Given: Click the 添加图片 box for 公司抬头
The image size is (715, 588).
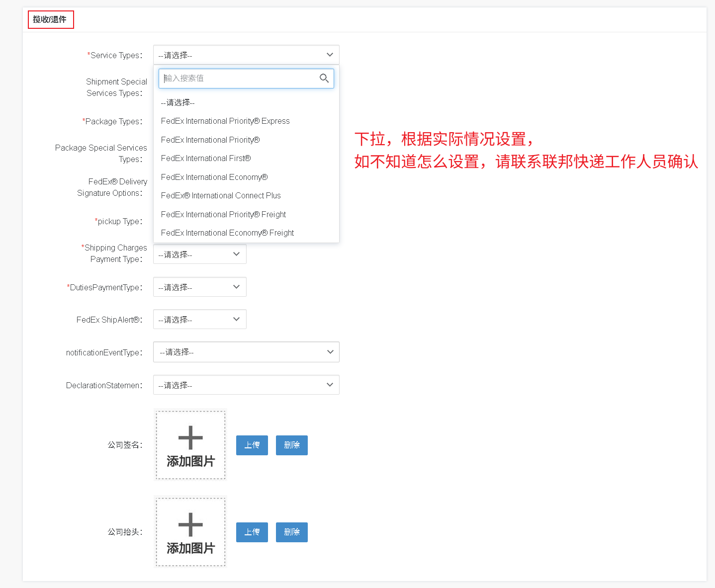Looking at the screenshot, I should (x=190, y=532).
